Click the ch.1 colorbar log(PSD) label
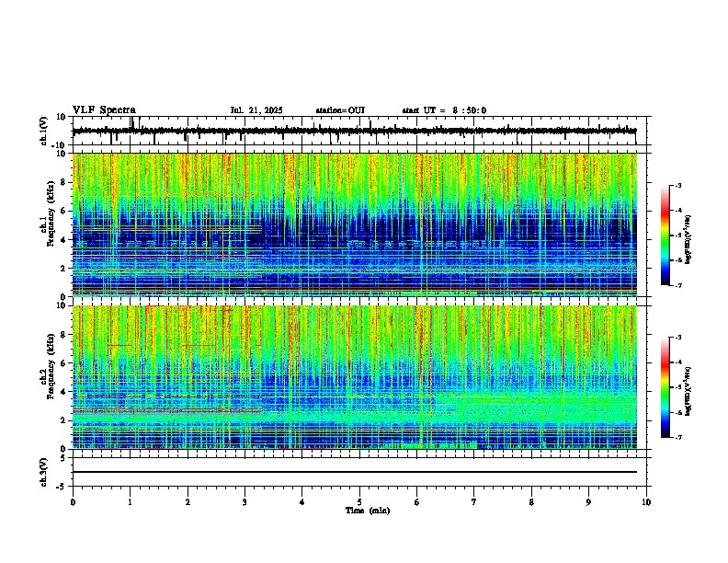This screenshot has width=728, height=563. coord(688,239)
